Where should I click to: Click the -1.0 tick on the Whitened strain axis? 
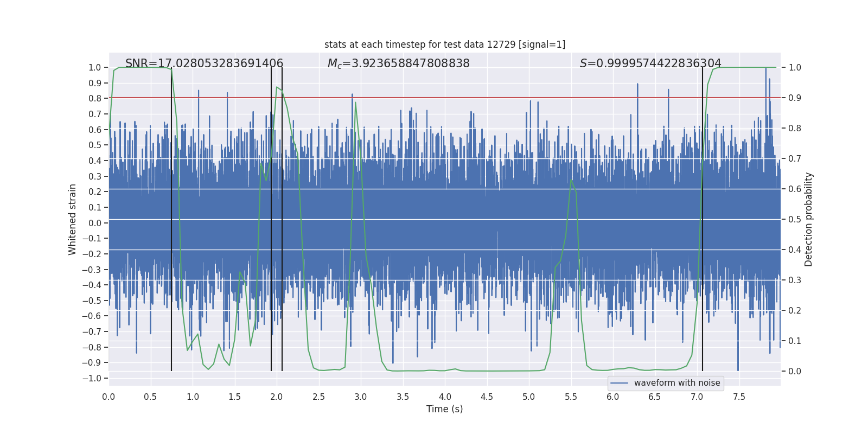[92, 378]
